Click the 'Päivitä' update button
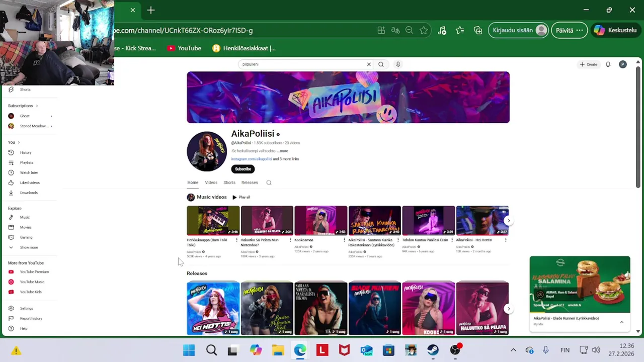Image resolution: width=644 pixels, height=362 pixels. click(x=569, y=30)
